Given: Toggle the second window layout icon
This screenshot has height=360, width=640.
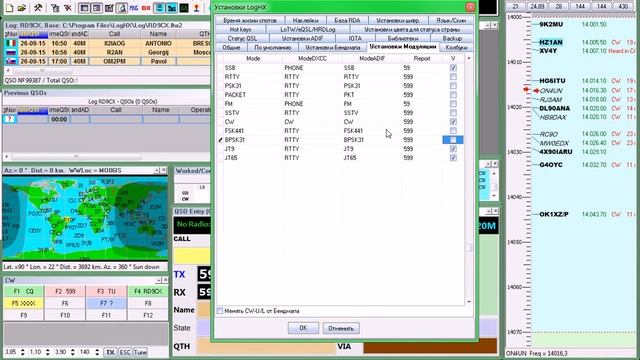Looking at the screenshot, I should 97,7.
